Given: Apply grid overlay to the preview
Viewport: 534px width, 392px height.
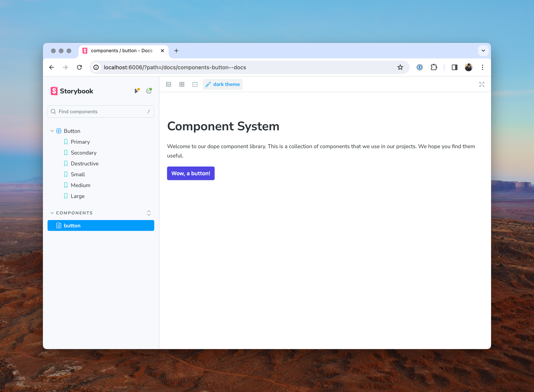Looking at the screenshot, I should pos(182,84).
